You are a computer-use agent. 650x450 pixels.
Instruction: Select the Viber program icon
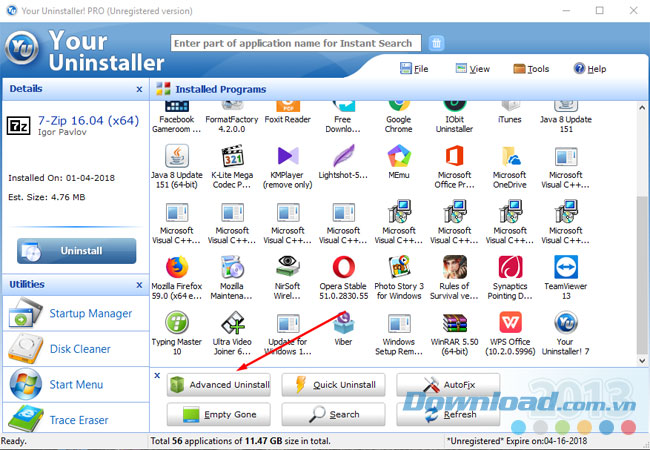[343, 323]
